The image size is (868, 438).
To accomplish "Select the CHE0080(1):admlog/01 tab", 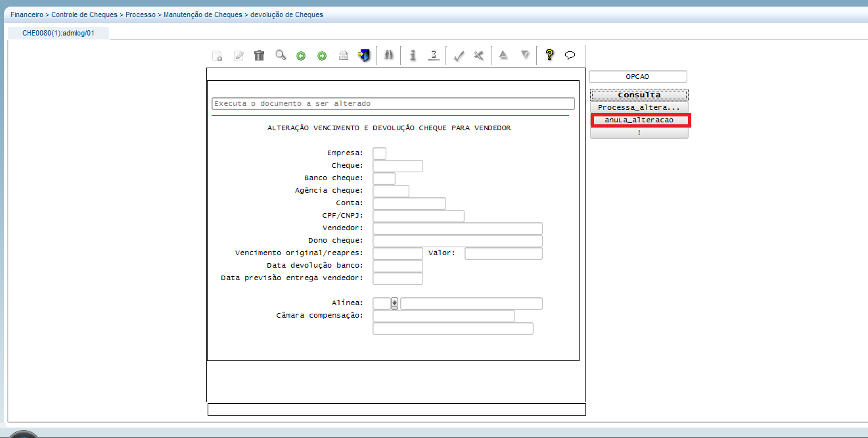I will [x=58, y=33].
